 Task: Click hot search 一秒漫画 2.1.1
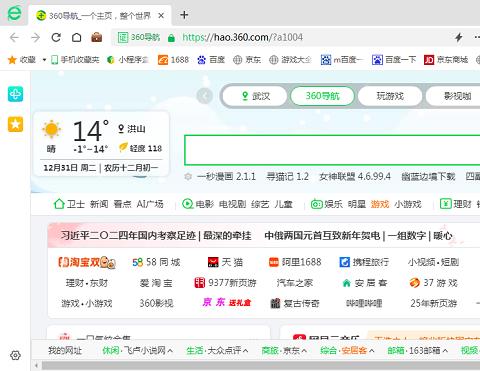(x=226, y=176)
